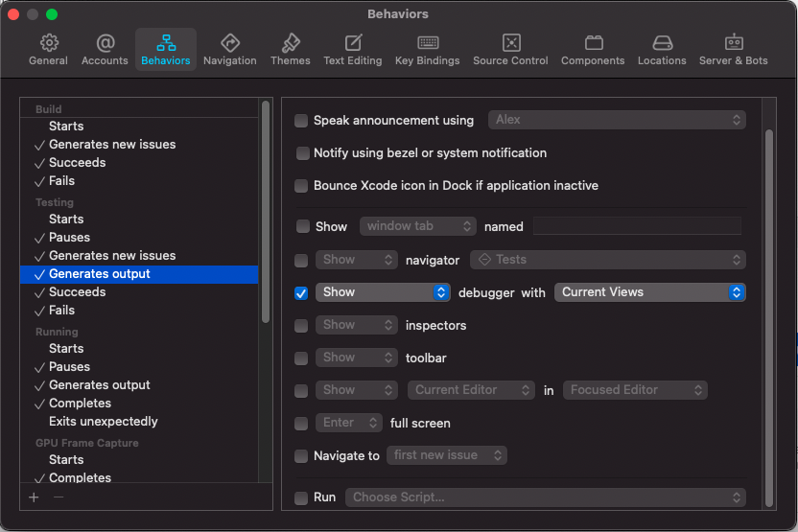Viewport: 798px width, 532px height.
Task: Enable the Run script checkbox
Action: [x=301, y=497]
